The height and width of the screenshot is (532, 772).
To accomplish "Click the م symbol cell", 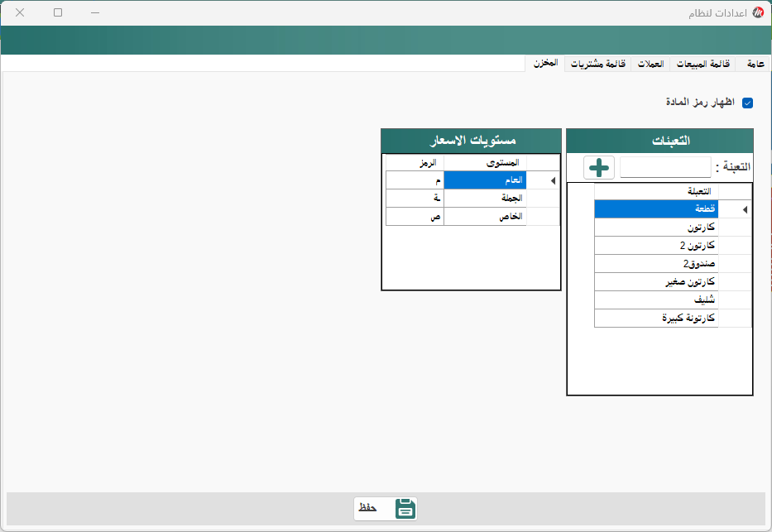I will tap(415, 180).
